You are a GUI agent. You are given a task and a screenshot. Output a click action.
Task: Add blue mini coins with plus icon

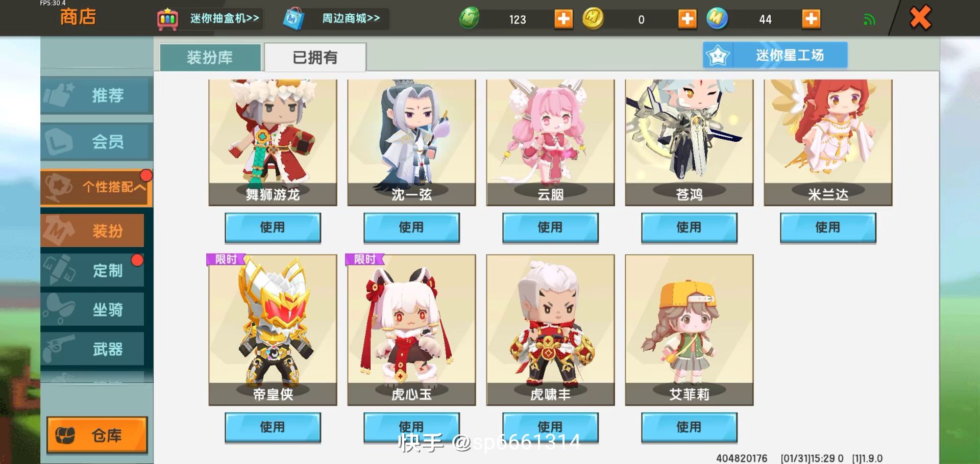click(x=811, y=19)
